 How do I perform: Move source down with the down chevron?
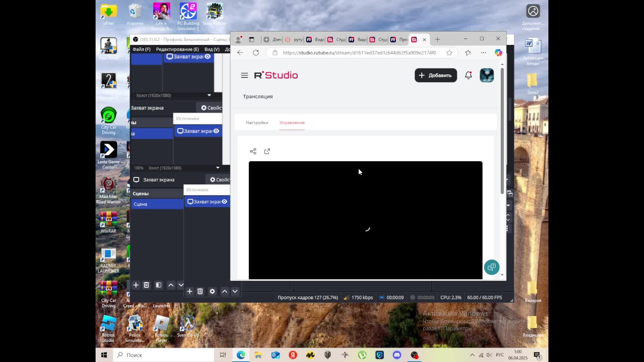(235, 291)
